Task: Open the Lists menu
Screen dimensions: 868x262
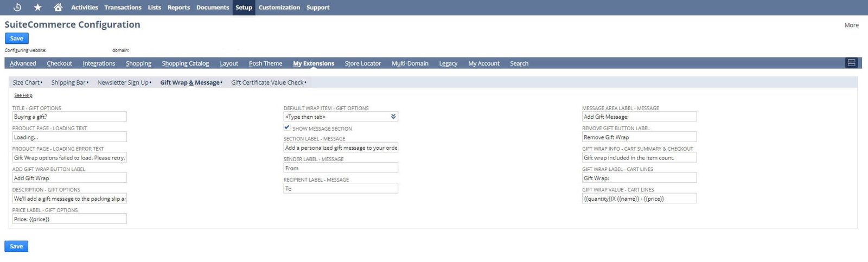Action: [x=155, y=7]
